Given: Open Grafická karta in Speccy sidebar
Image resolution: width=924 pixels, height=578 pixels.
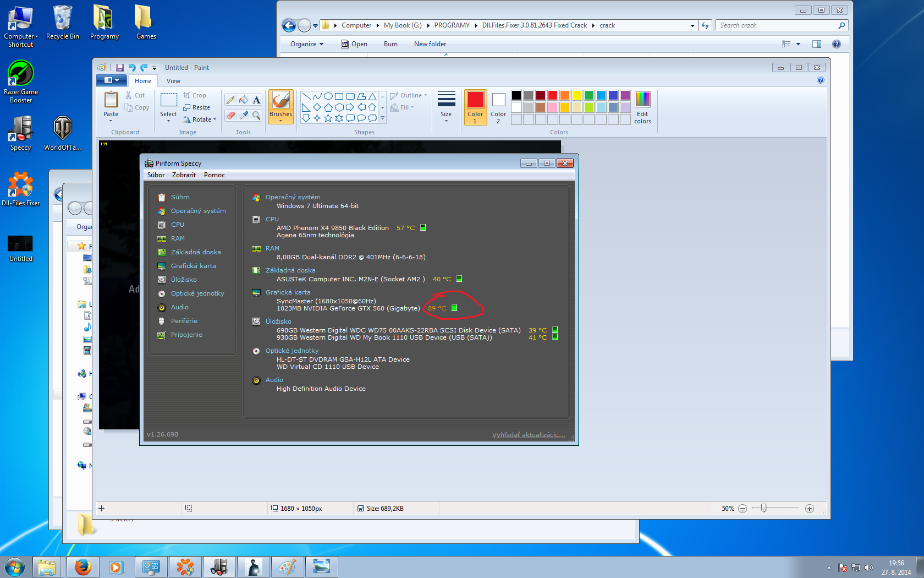Looking at the screenshot, I should coord(193,266).
